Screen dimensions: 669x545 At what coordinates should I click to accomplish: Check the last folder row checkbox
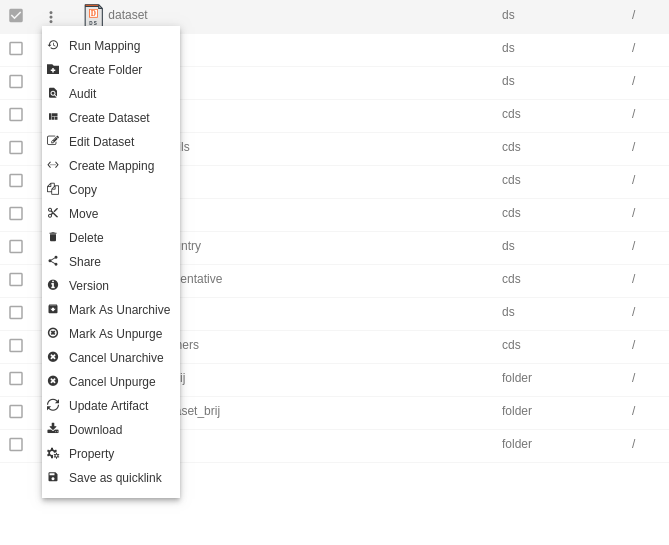(x=16, y=444)
